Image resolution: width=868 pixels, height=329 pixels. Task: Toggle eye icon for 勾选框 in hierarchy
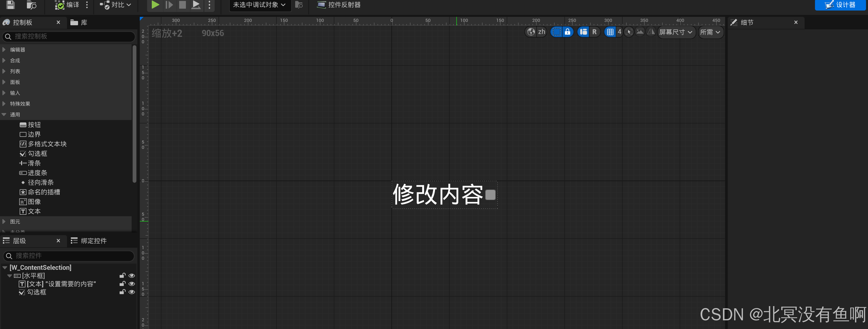[132, 292]
